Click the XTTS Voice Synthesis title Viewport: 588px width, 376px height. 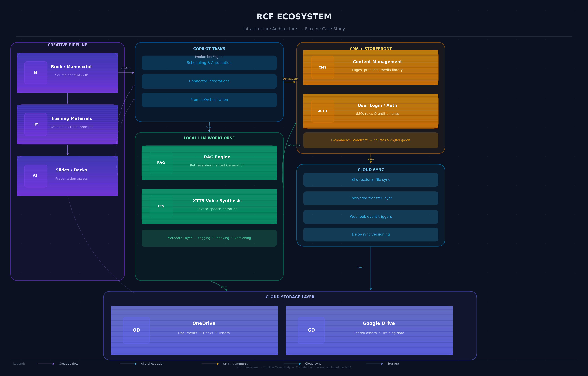(x=217, y=201)
